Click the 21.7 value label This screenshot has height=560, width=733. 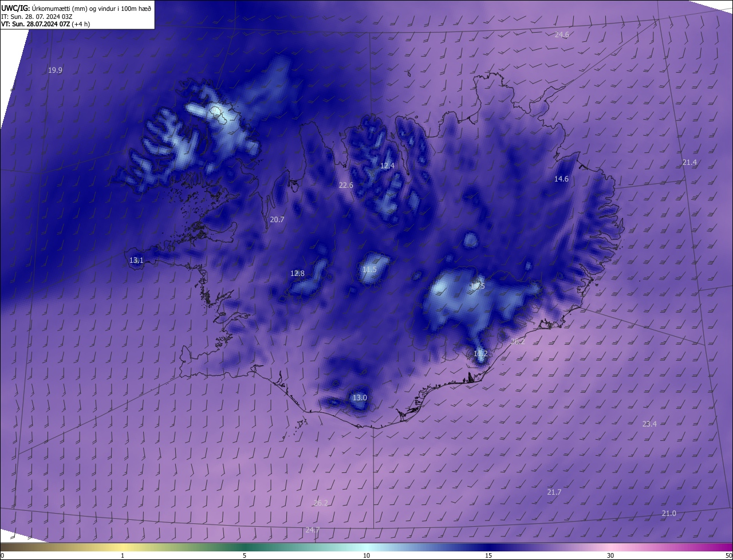point(554,492)
